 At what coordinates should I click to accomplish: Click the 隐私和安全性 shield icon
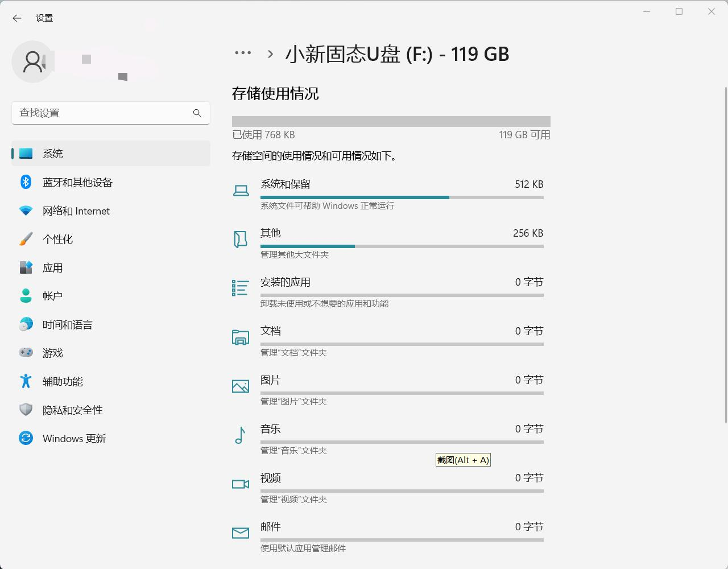[x=26, y=410]
